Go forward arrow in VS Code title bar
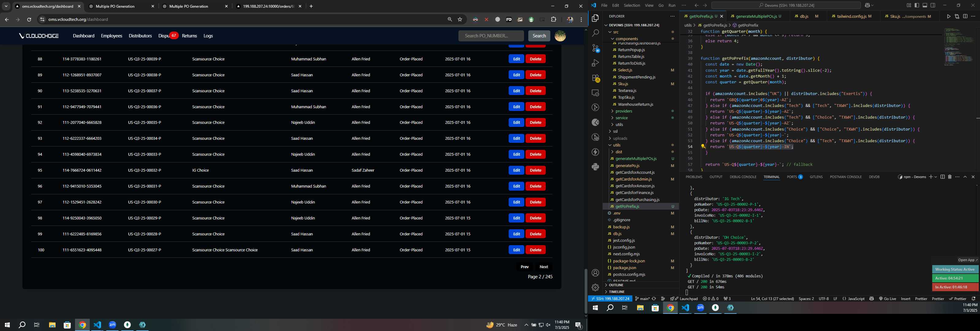 click(705, 5)
